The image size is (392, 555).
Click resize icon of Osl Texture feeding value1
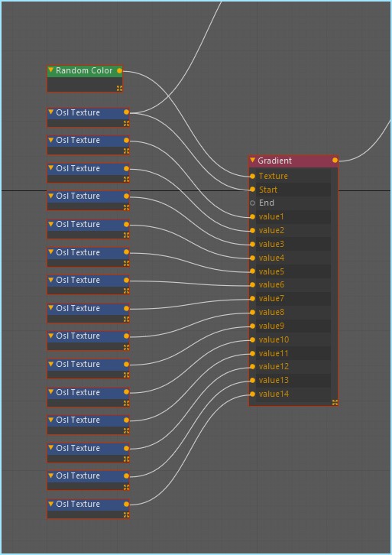[126, 151]
